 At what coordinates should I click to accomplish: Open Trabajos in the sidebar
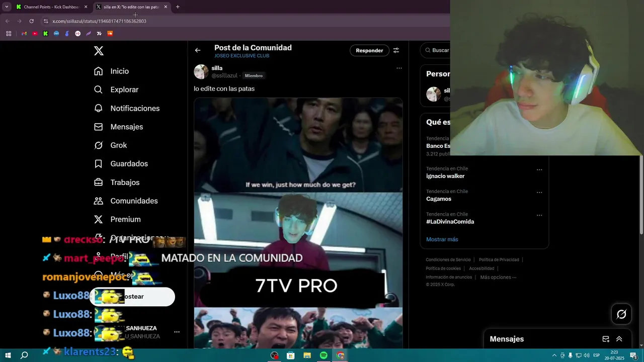pos(117,183)
